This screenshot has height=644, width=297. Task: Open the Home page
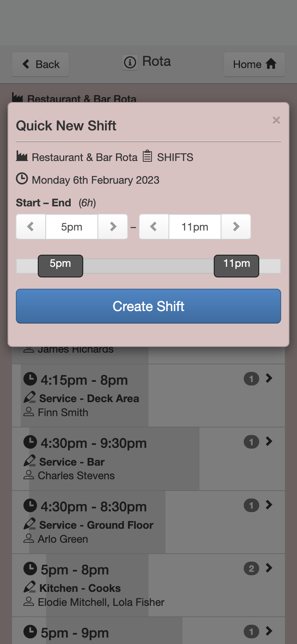(254, 64)
